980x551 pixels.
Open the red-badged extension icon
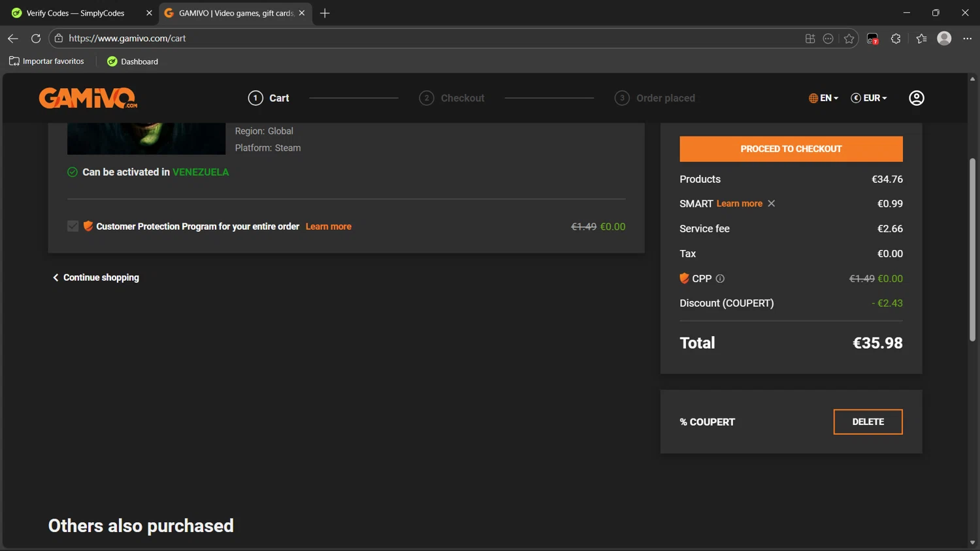point(872,39)
